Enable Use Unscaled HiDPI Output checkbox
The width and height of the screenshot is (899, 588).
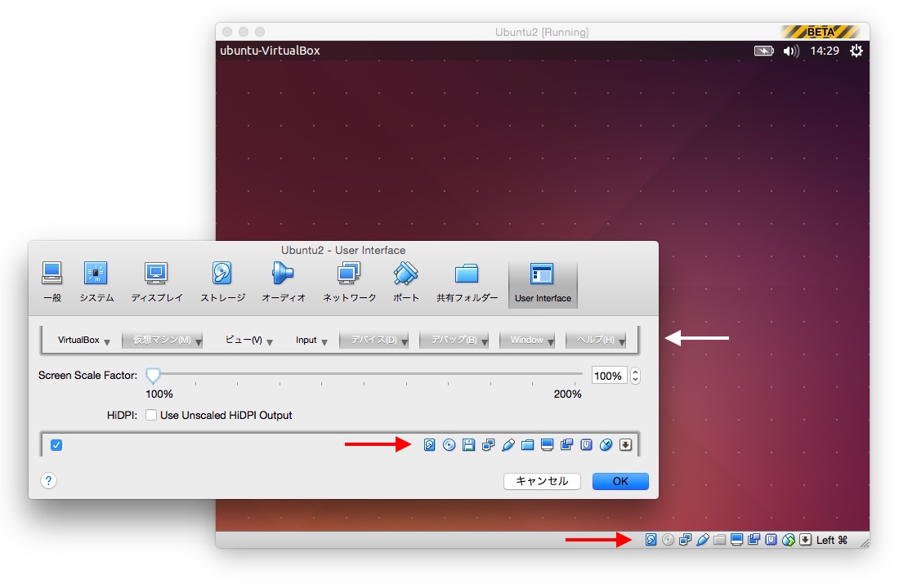(x=151, y=415)
